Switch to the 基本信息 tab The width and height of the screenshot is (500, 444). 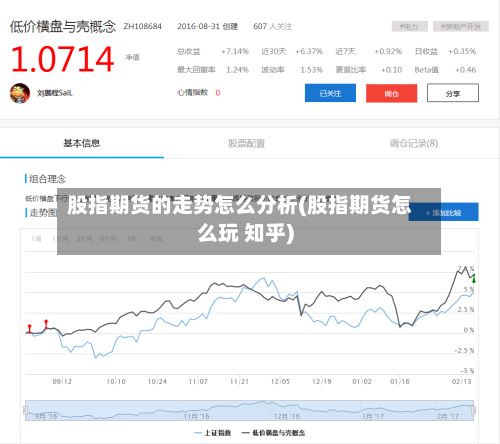pos(82,143)
